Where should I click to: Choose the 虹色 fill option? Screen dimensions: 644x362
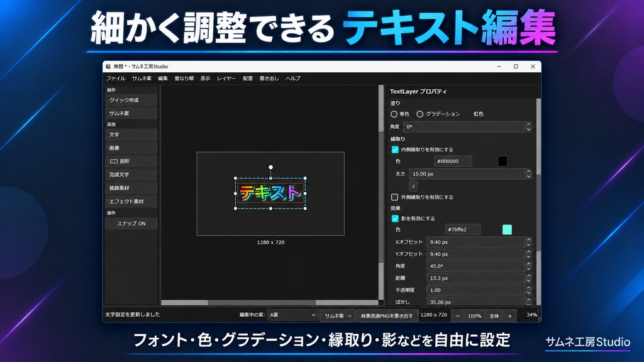[x=478, y=114]
